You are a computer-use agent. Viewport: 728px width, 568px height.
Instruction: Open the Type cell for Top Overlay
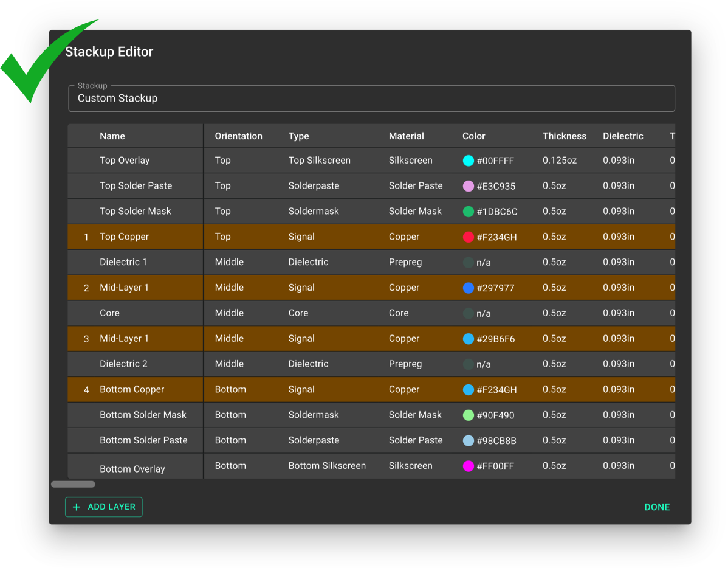319,161
